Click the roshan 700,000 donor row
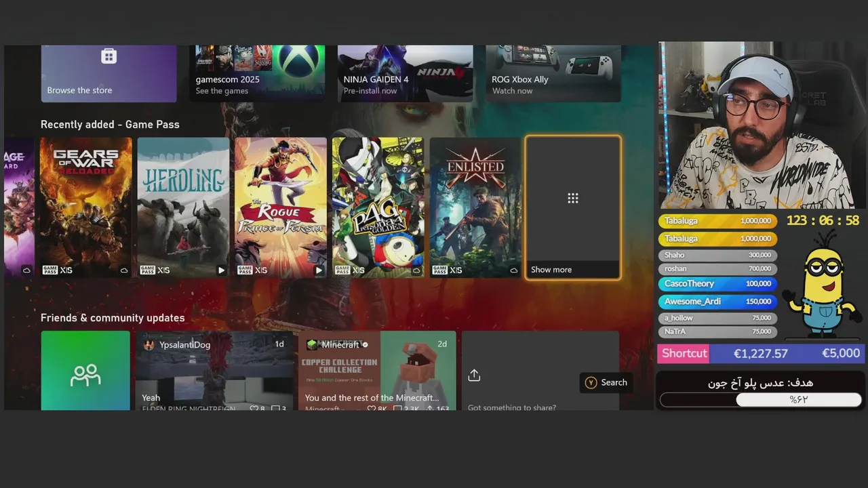 (x=717, y=269)
